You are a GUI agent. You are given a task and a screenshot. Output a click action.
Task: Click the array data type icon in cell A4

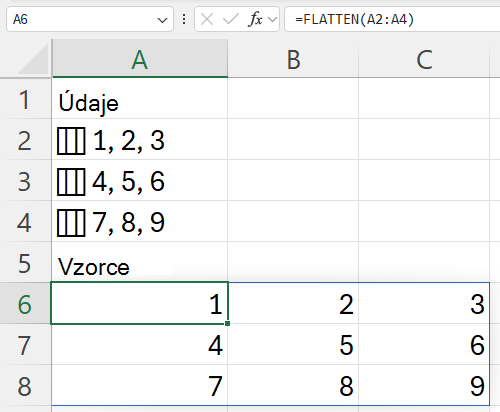click(x=71, y=223)
